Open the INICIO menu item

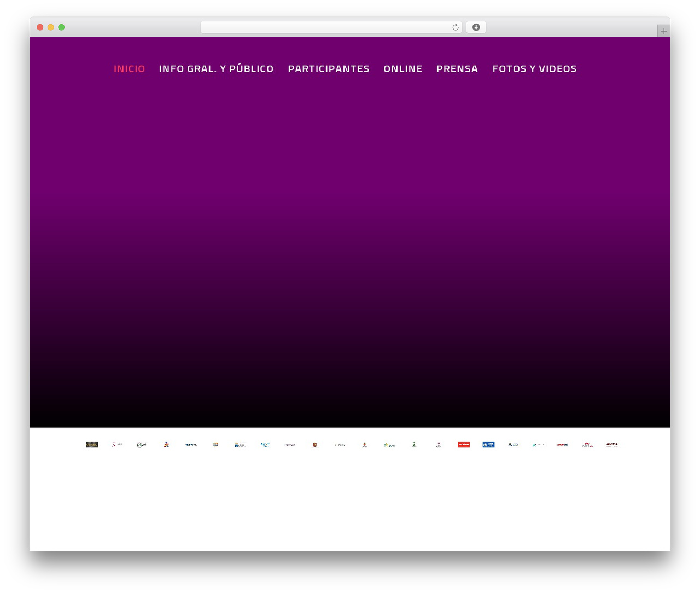(129, 69)
